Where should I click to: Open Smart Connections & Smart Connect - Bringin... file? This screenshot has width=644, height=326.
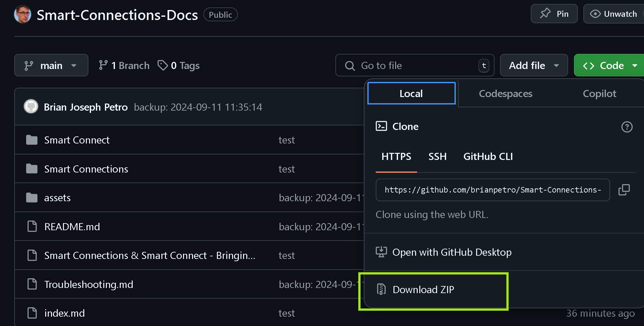(150, 255)
